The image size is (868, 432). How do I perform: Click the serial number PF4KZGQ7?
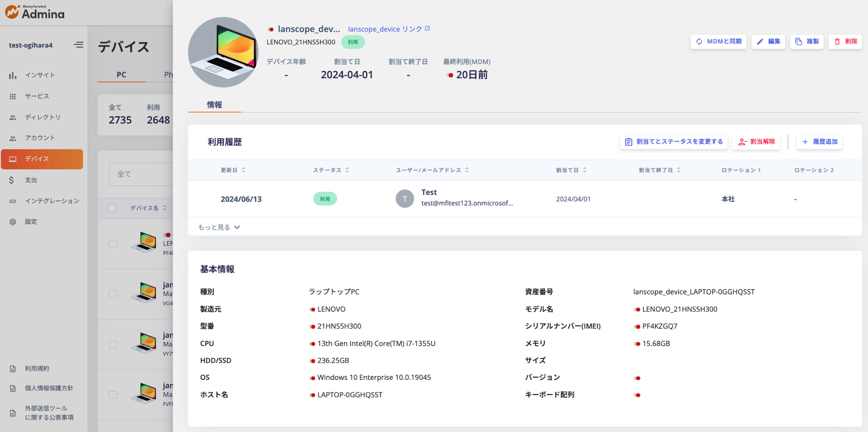(659, 326)
